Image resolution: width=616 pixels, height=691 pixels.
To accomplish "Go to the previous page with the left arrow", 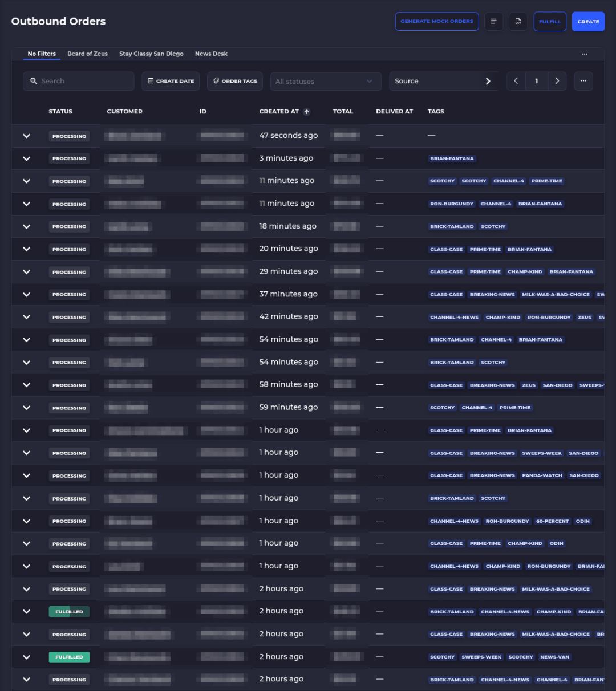I will (x=516, y=81).
